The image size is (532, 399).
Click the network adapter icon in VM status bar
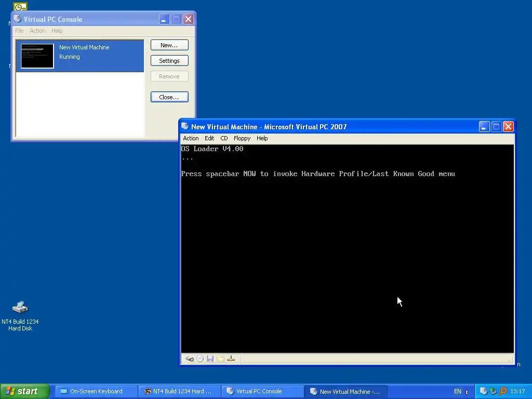pos(231,358)
